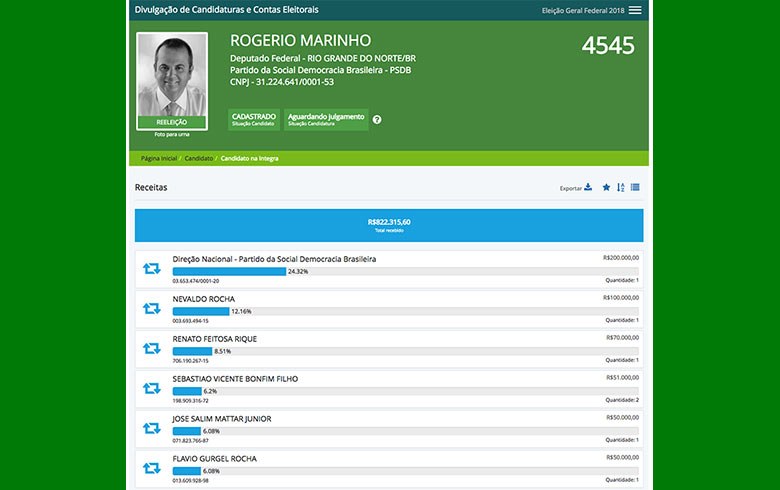Click the 24.32% progress bar
This screenshot has width=780, height=490.
pyautogui.click(x=405, y=272)
